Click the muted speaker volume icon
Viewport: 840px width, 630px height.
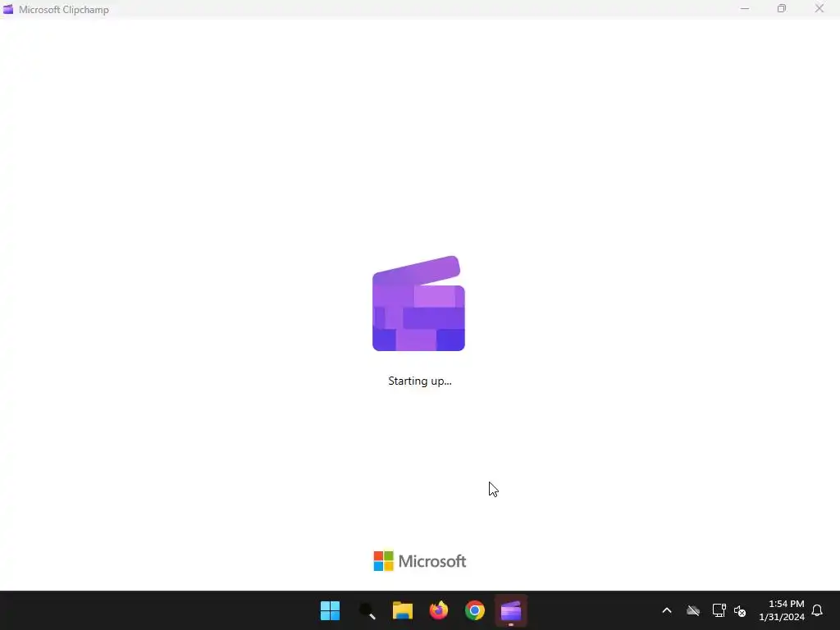coord(740,610)
